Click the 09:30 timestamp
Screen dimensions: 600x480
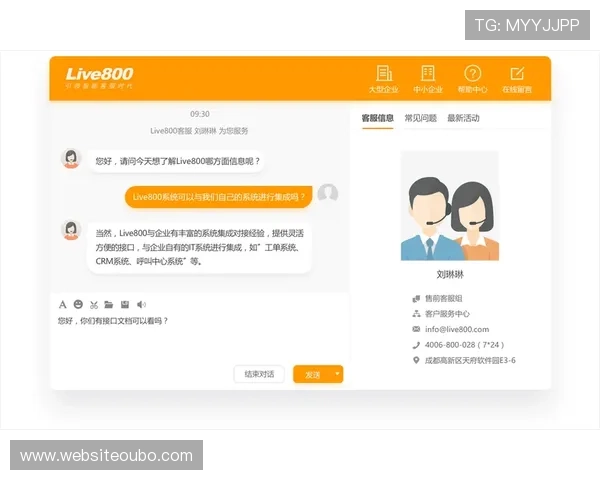[200, 114]
